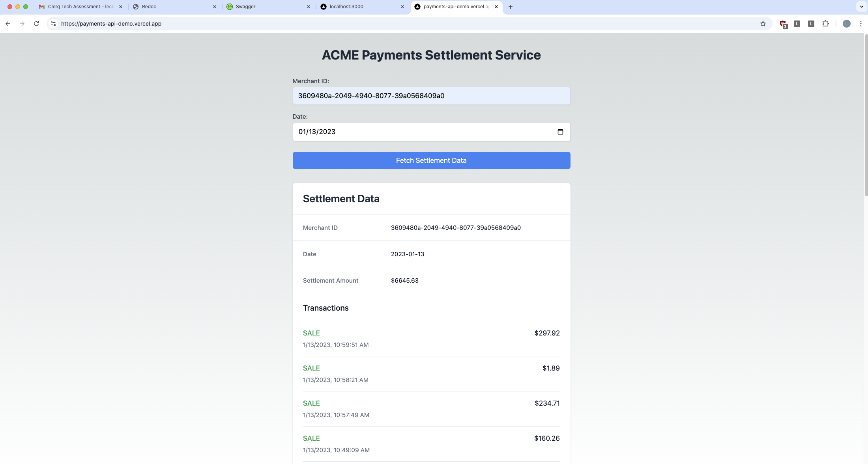Click the Fetch Settlement Data button
Image resolution: width=868 pixels, height=464 pixels.
(x=431, y=160)
